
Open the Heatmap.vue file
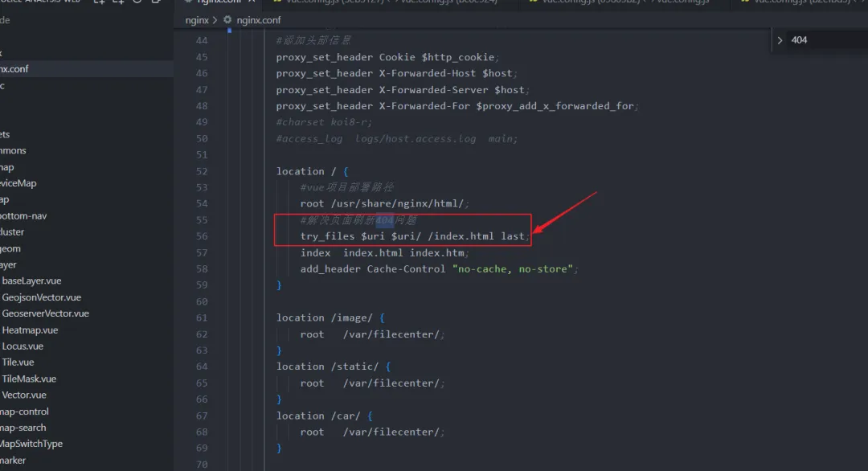(30, 330)
